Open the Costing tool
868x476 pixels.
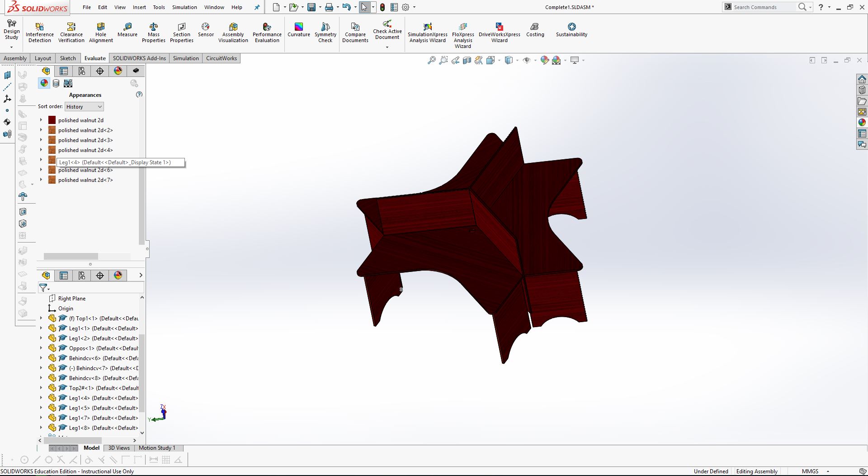535,30
